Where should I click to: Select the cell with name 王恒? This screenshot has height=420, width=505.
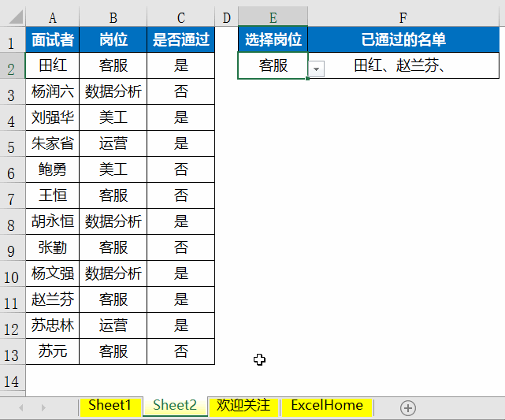tap(53, 195)
